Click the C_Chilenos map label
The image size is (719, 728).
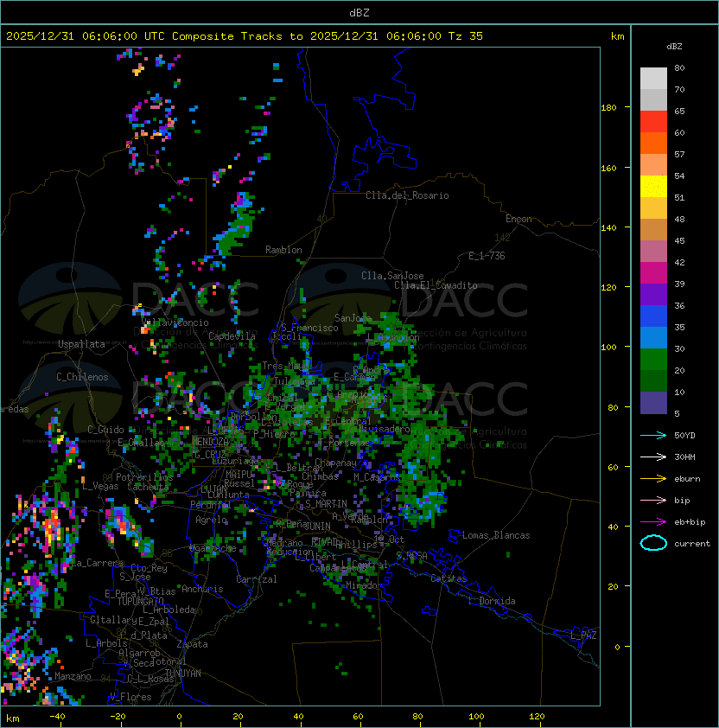(82, 377)
